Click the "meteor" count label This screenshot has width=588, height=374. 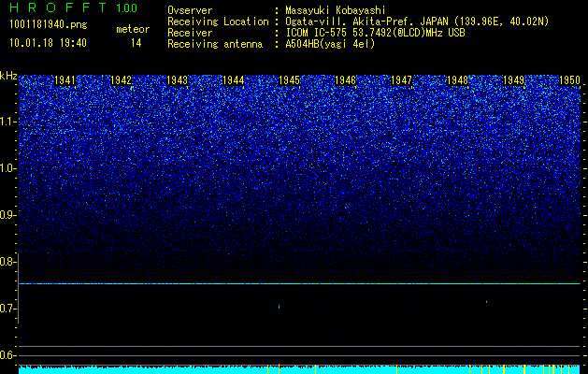133,29
